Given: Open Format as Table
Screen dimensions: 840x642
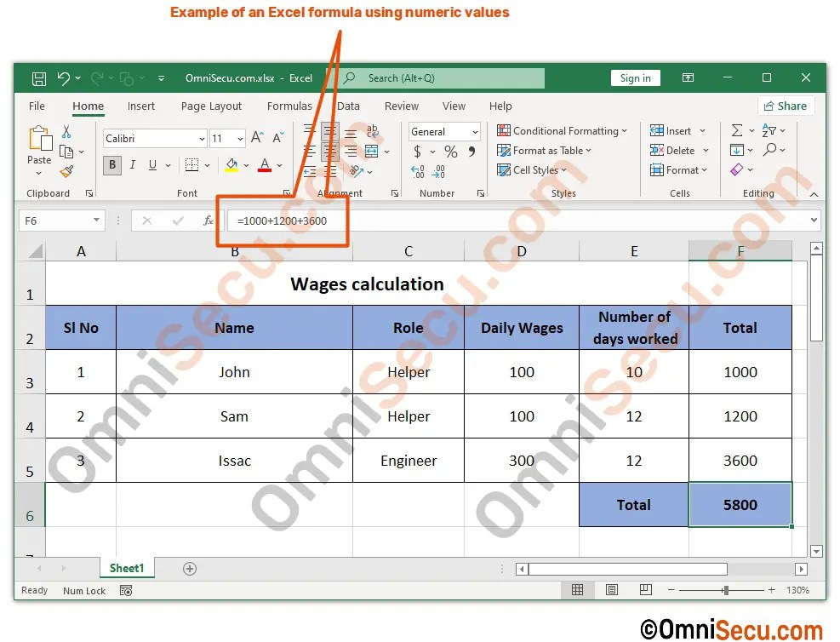Looking at the screenshot, I should [545, 151].
